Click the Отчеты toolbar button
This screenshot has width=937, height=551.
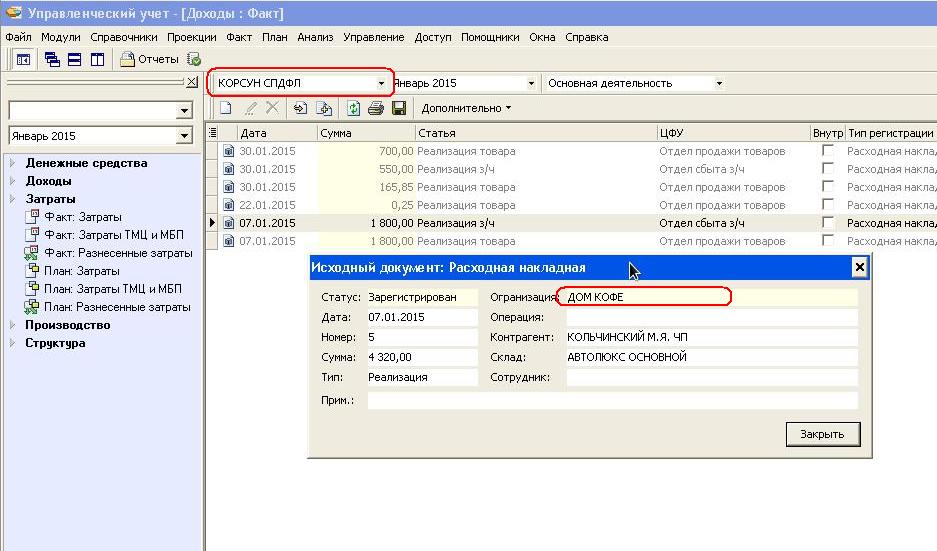tap(149, 60)
